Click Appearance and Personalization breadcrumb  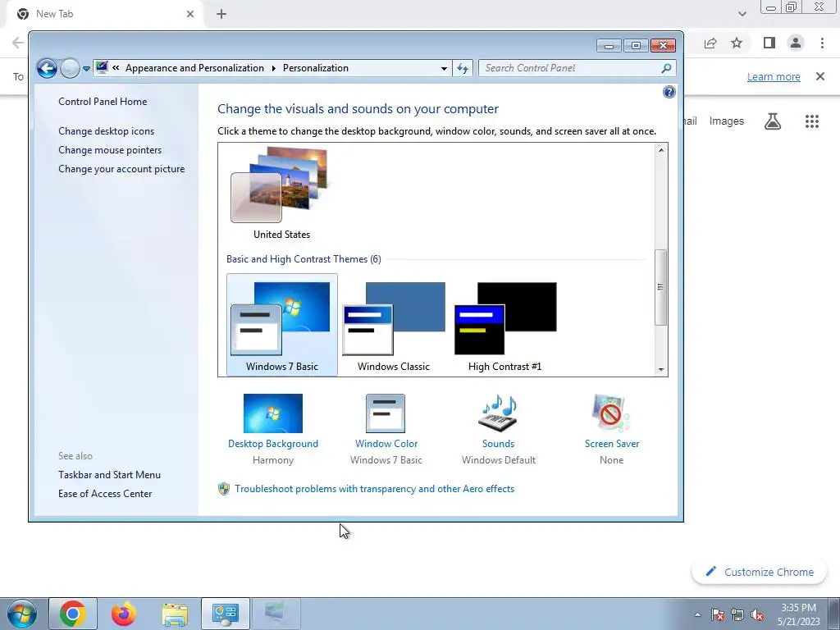coord(194,68)
